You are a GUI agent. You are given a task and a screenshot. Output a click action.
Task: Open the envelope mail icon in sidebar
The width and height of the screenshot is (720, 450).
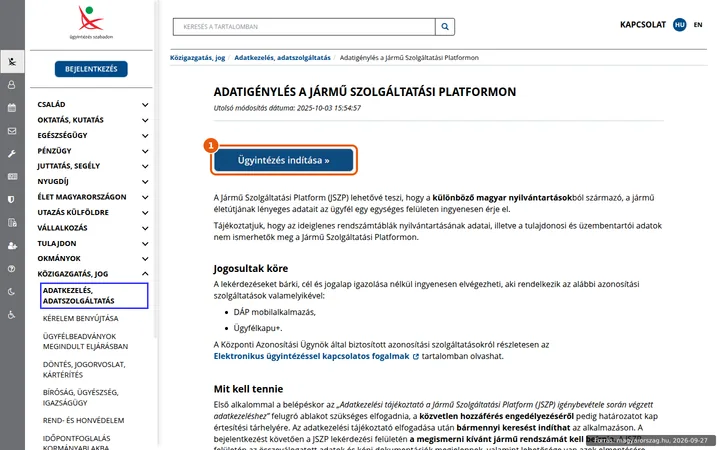pos(12,131)
